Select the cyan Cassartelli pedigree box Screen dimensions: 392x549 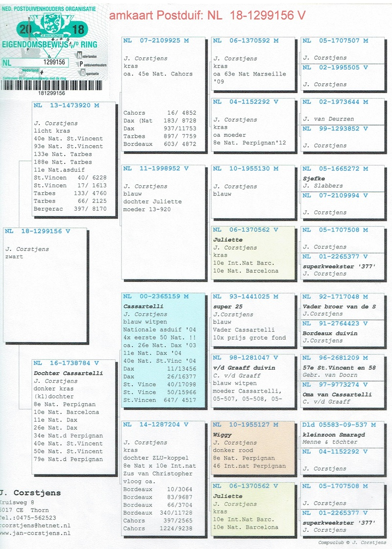coord(163,350)
